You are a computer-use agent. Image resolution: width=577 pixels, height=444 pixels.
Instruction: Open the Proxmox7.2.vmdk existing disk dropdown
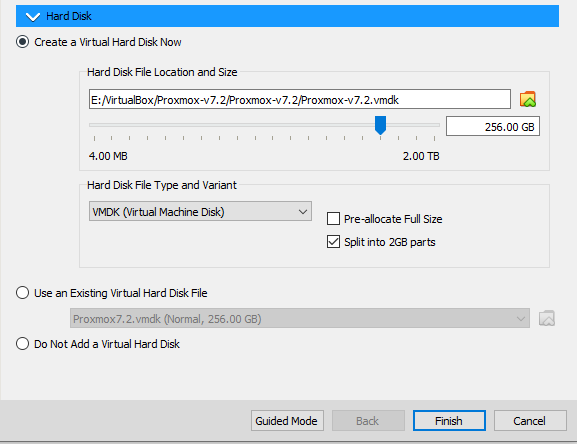pyautogui.click(x=300, y=319)
